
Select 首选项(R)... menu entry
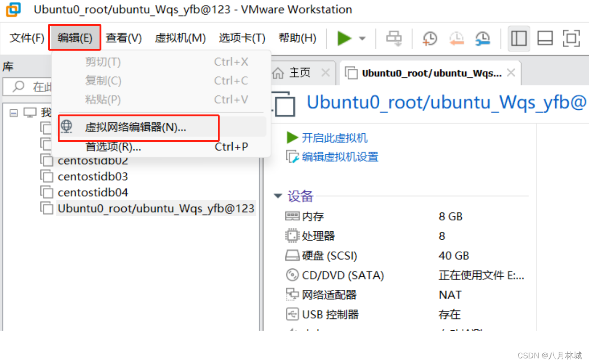pos(161,147)
